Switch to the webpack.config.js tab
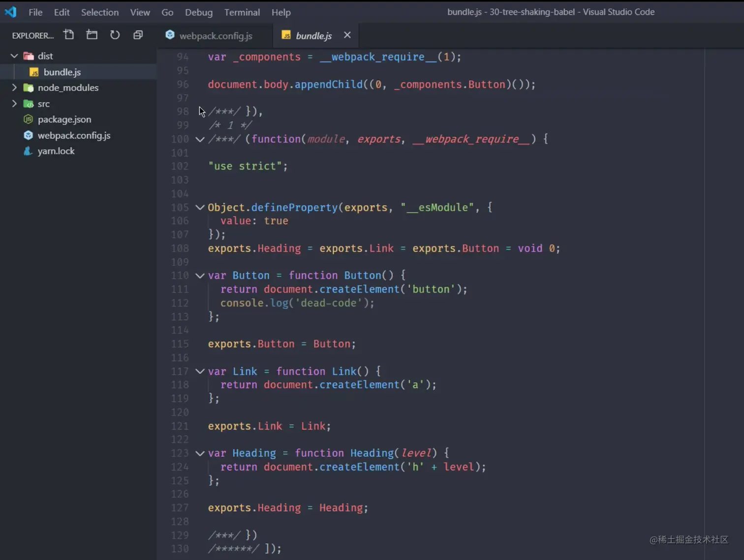 [x=215, y=35]
